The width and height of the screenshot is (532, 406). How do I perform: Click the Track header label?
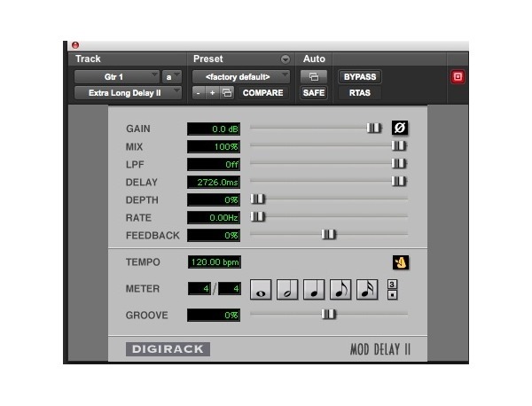coord(88,59)
